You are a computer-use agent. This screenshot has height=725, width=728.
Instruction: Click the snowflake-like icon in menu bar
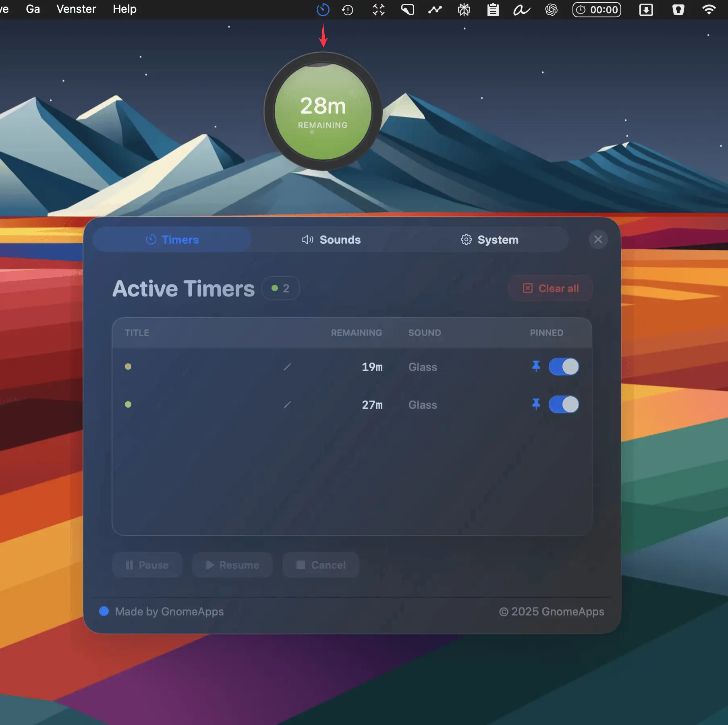coord(464,10)
